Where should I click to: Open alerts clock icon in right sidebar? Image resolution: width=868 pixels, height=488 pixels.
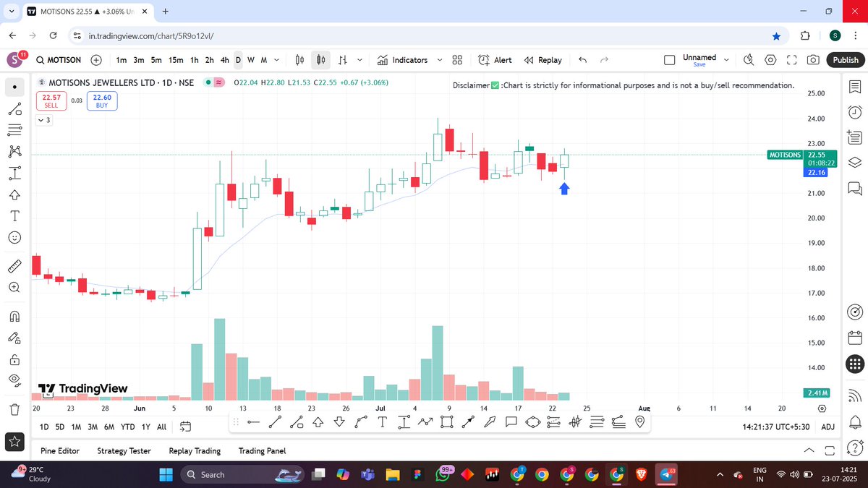click(x=854, y=112)
